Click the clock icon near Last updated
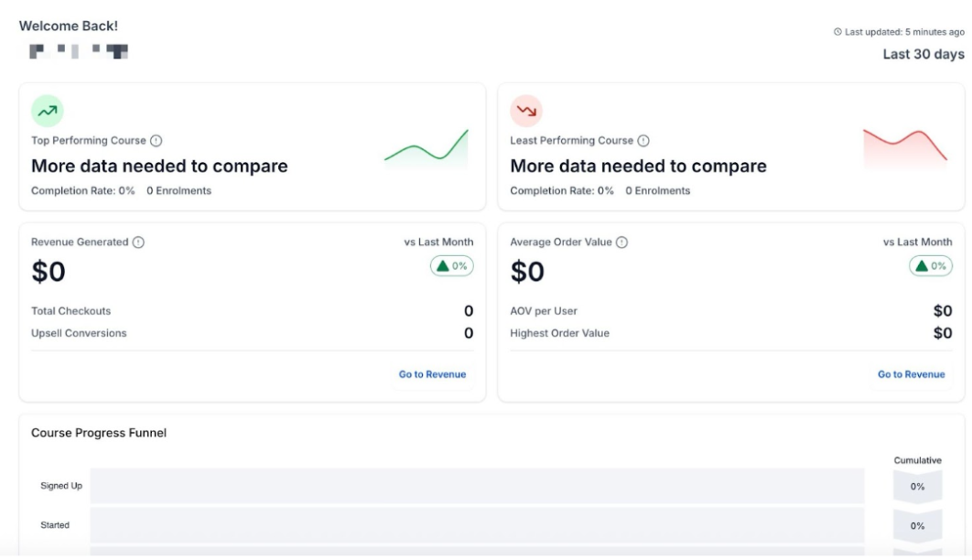The width and height of the screenshot is (972, 560). (x=837, y=32)
